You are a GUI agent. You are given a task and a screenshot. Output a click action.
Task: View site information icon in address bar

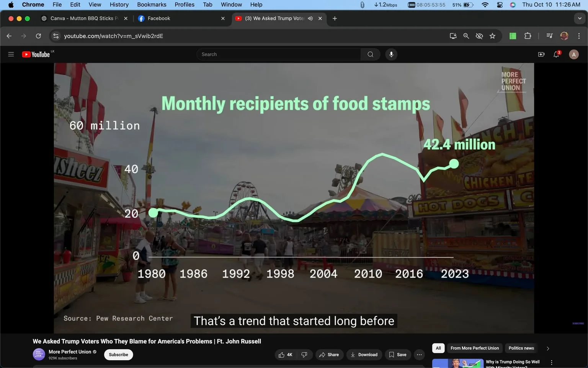pos(56,36)
